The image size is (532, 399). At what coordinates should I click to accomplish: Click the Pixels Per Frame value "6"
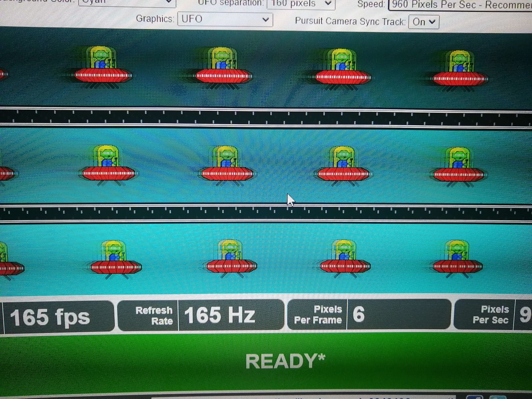[x=359, y=314]
